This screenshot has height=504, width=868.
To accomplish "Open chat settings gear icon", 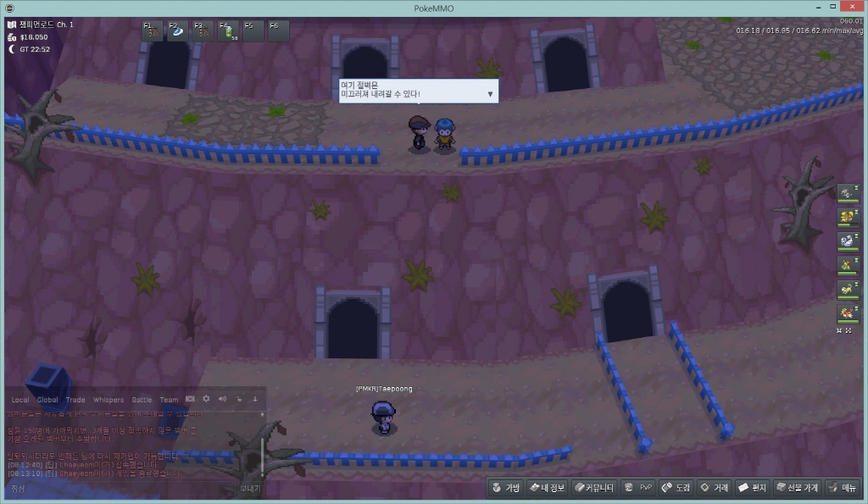I will click(x=205, y=399).
